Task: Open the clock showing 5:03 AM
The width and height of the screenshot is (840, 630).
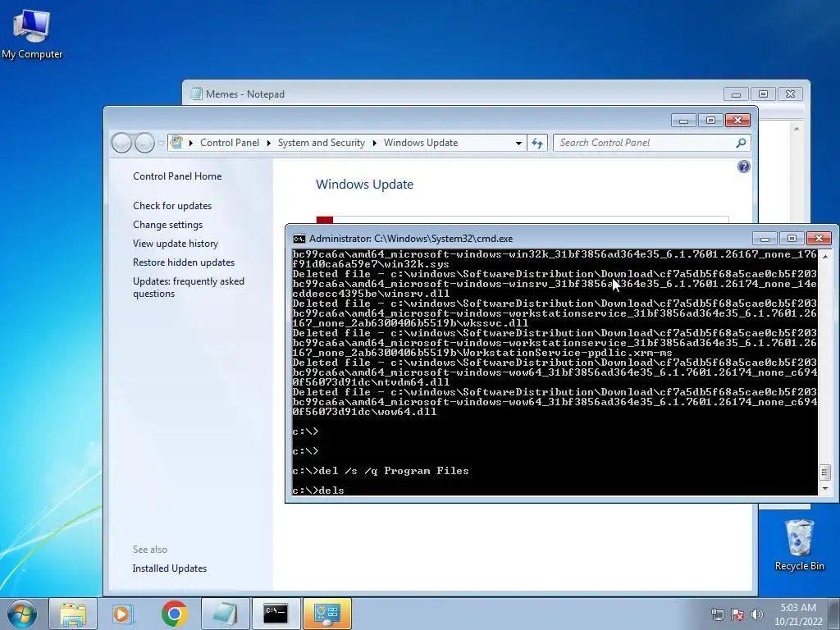Action: (797, 614)
